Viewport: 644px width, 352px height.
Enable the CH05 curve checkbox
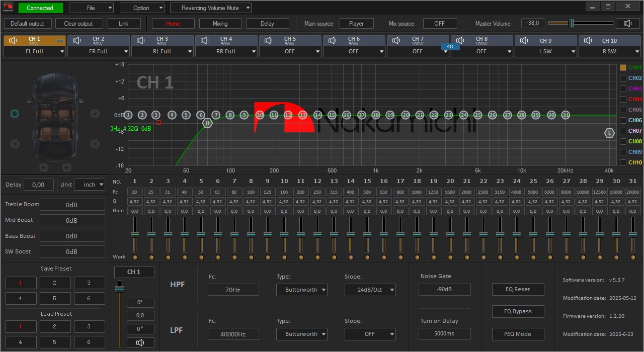623,110
